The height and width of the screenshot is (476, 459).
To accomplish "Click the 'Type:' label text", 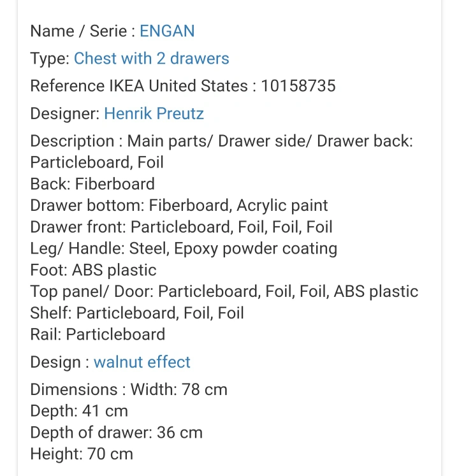I will [50, 59].
